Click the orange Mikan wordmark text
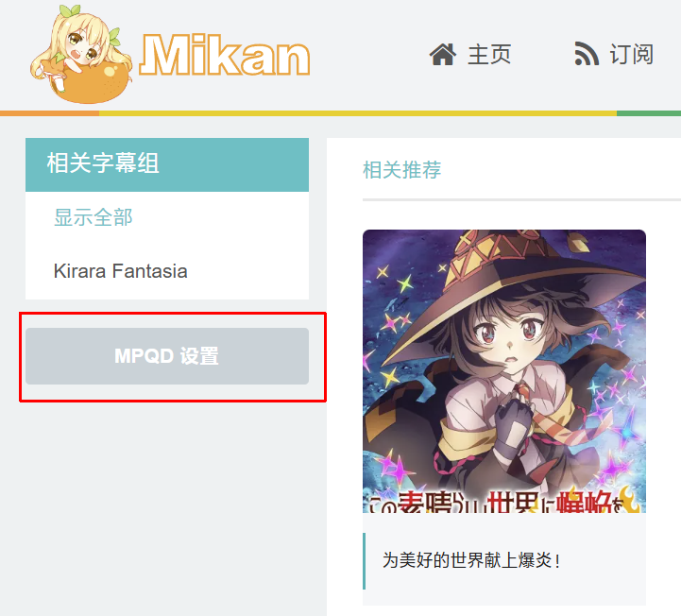The width and height of the screenshot is (681, 616). point(224,55)
